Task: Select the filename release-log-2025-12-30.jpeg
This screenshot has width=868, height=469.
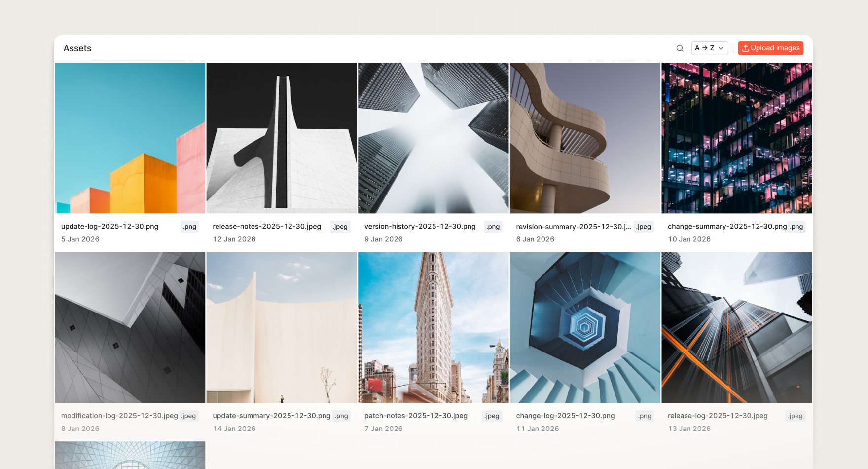Action: [718, 416]
